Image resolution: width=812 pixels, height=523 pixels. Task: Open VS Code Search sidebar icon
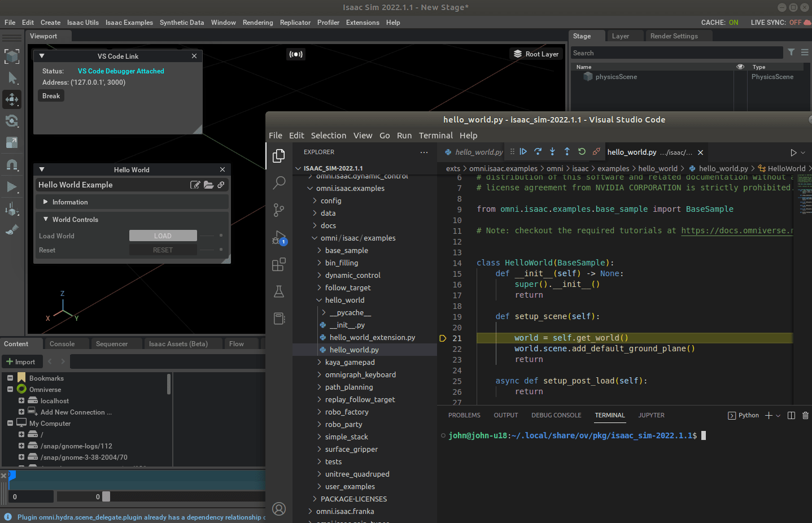pyautogui.click(x=279, y=182)
